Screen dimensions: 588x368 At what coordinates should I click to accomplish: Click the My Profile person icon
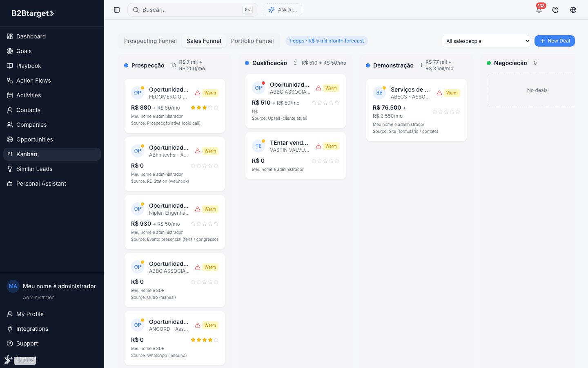pyautogui.click(x=10, y=314)
